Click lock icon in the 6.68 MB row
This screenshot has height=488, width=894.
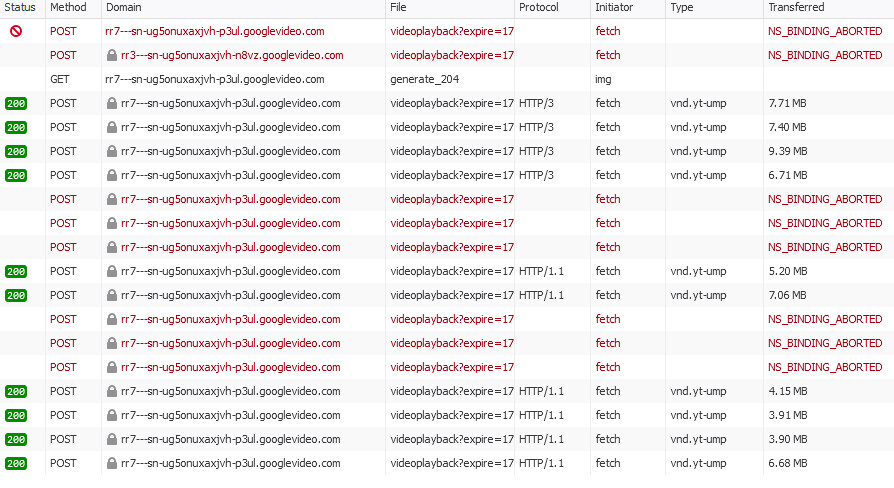pyautogui.click(x=112, y=463)
